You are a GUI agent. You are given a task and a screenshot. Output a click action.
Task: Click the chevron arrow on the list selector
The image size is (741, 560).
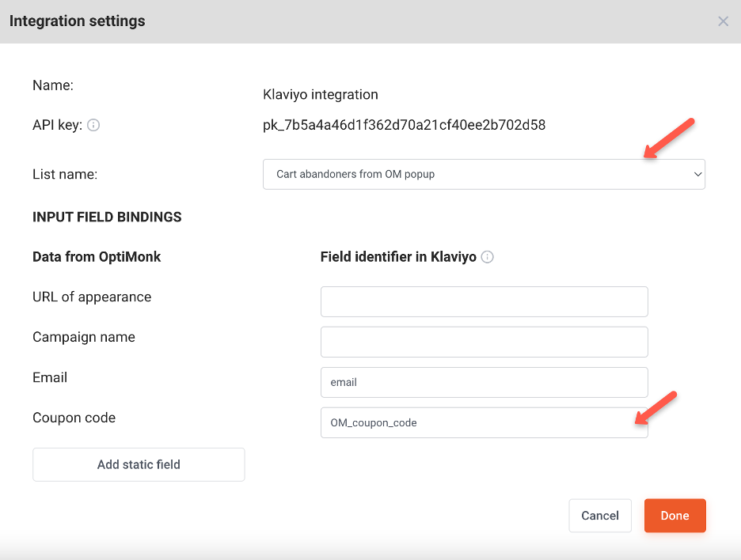697,174
